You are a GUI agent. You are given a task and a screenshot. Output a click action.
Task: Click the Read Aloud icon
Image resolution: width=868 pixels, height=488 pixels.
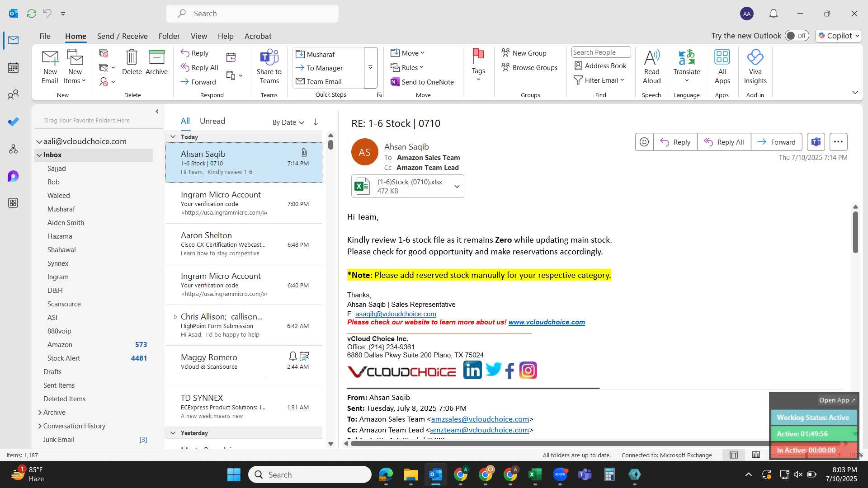click(651, 67)
